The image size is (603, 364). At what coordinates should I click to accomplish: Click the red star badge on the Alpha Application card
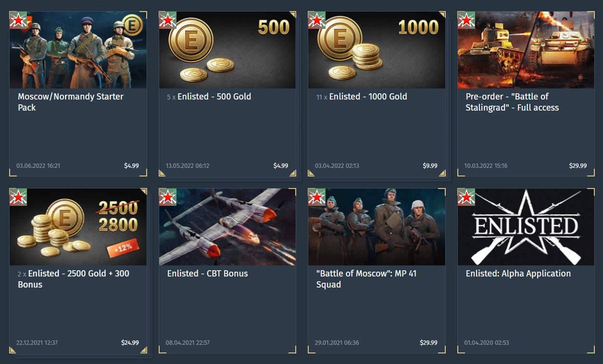(466, 197)
